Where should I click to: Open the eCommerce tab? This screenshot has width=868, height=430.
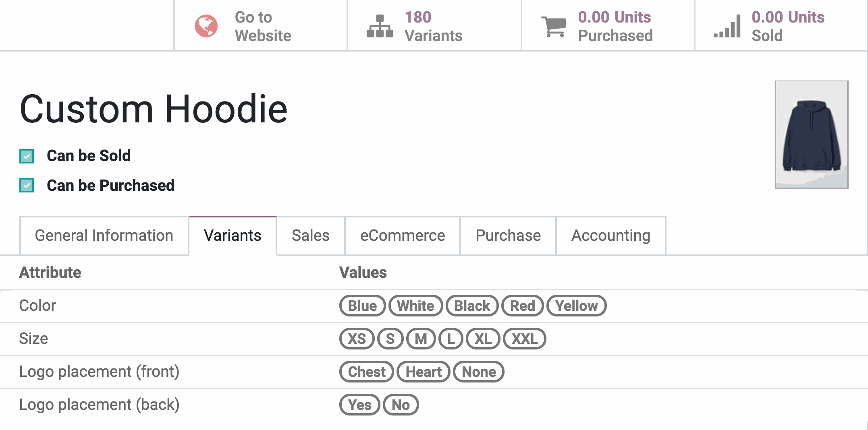(x=402, y=236)
